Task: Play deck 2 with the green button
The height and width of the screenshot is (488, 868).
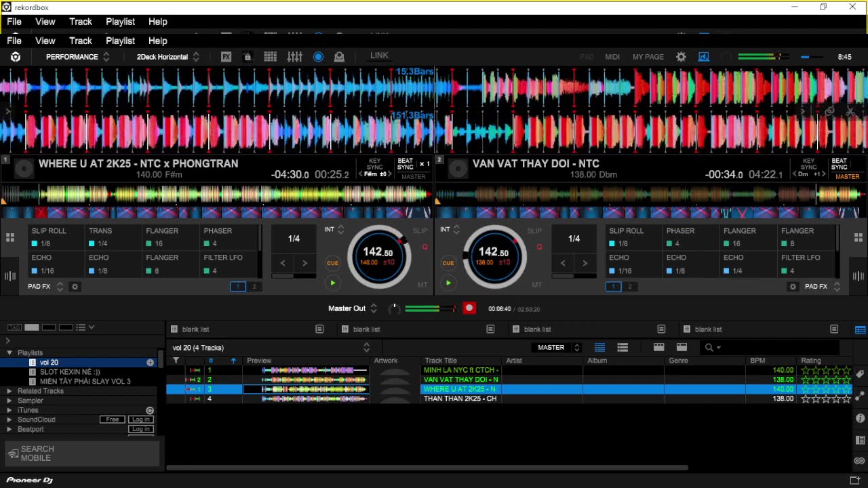Action: 448,283
